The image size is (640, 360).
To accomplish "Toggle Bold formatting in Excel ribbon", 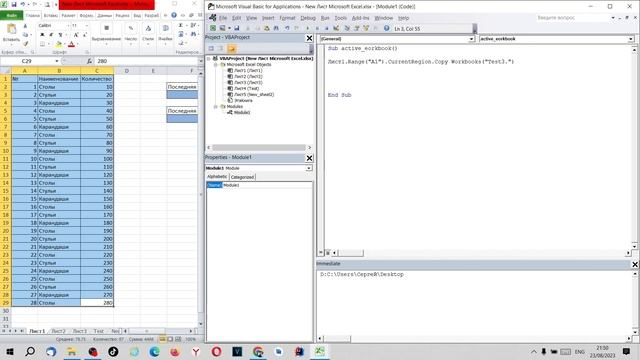I will coord(42,35).
